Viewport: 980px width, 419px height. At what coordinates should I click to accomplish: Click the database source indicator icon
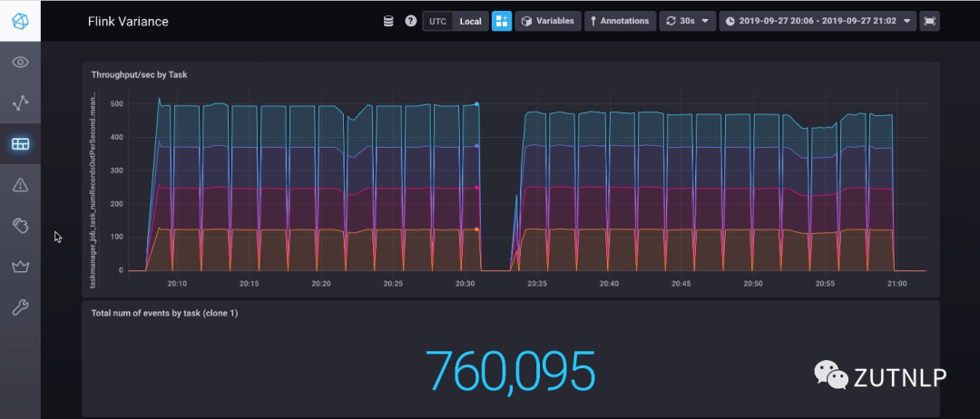point(388,21)
